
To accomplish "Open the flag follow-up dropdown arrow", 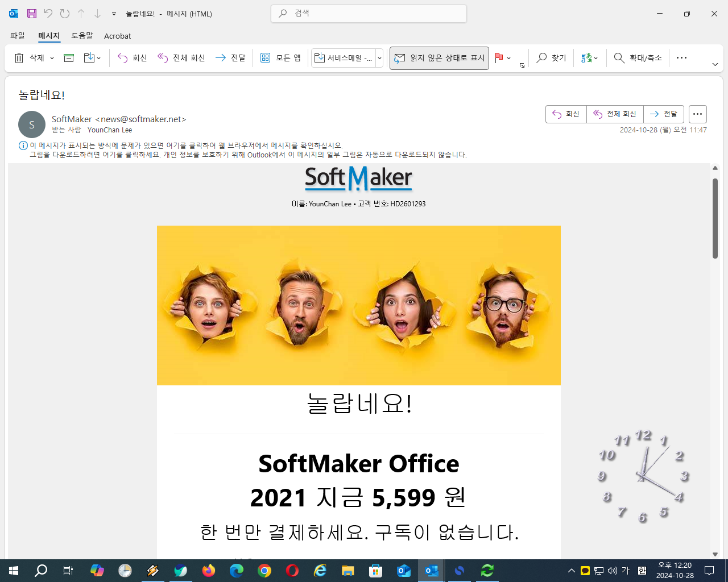I will click(x=509, y=58).
